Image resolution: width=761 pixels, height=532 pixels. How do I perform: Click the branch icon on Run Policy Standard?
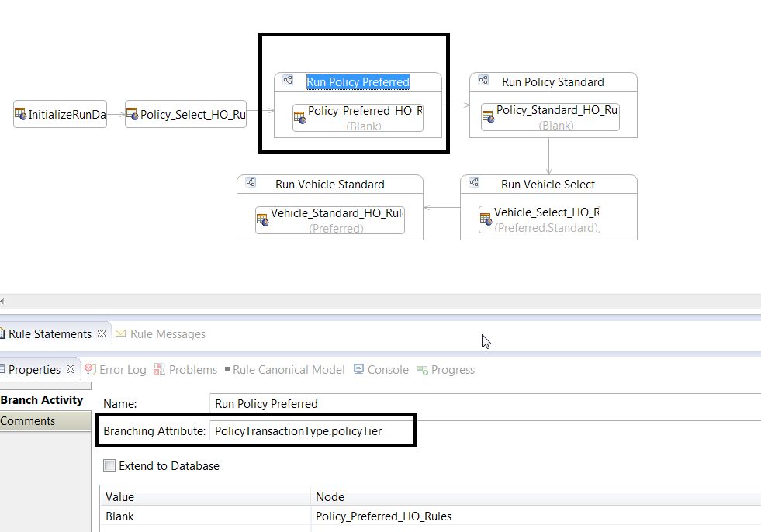(x=483, y=80)
